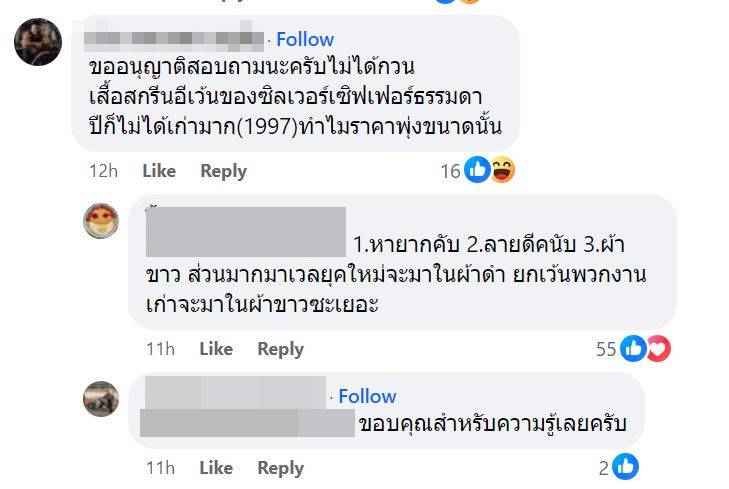Click the red heart Love reaction icon
Image resolution: width=729 pixels, height=489 pixels.
pyautogui.click(x=657, y=348)
